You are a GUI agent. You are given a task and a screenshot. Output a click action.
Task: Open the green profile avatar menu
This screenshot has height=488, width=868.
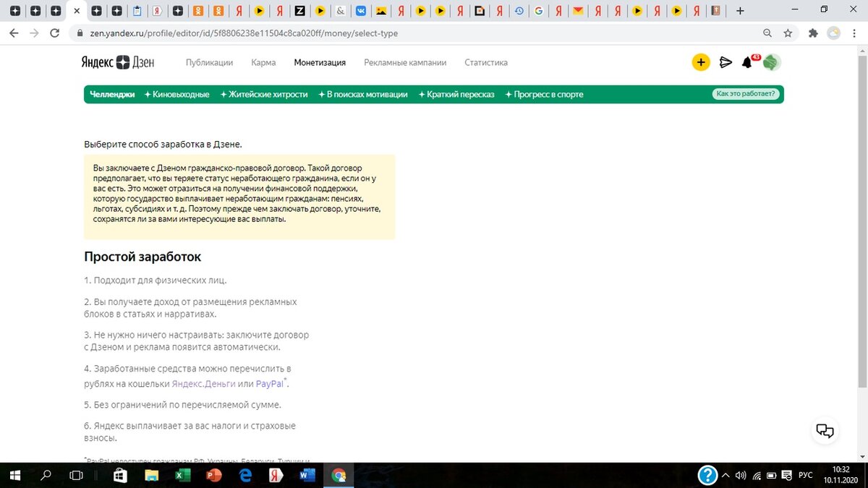click(771, 62)
